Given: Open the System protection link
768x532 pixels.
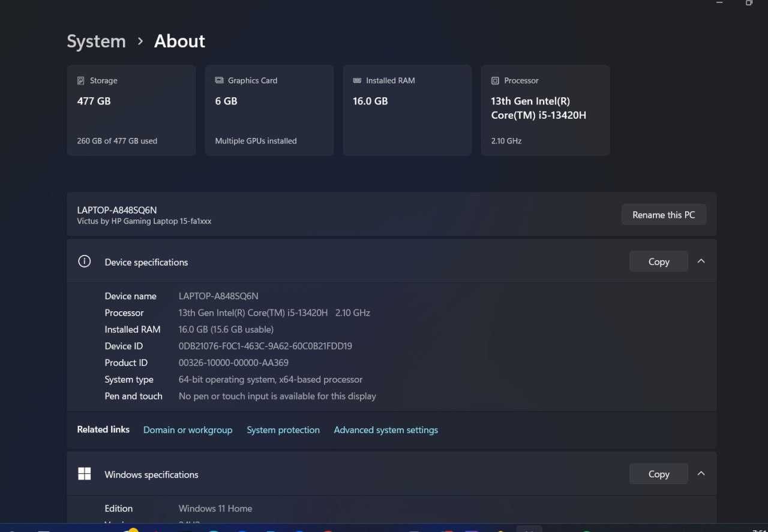Looking at the screenshot, I should tap(283, 430).
